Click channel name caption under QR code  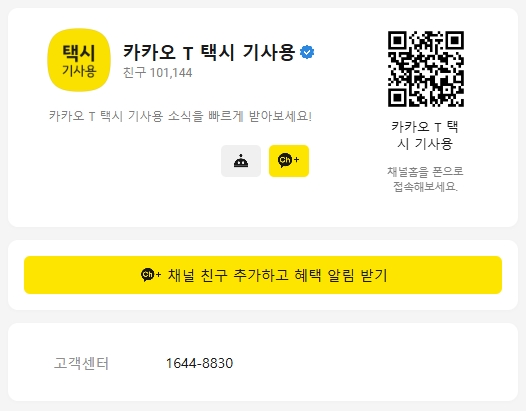[x=425, y=135]
